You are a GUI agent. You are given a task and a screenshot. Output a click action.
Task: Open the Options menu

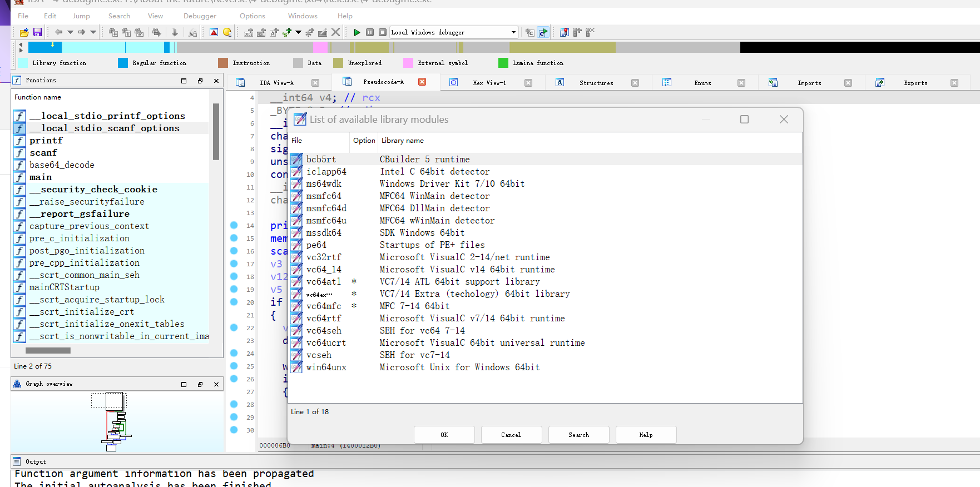click(253, 16)
